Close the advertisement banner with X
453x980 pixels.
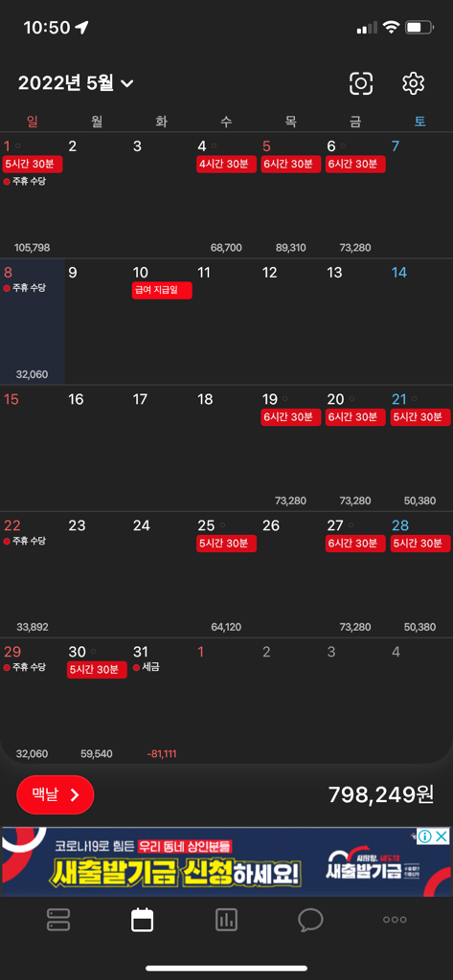(x=442, y=836)
